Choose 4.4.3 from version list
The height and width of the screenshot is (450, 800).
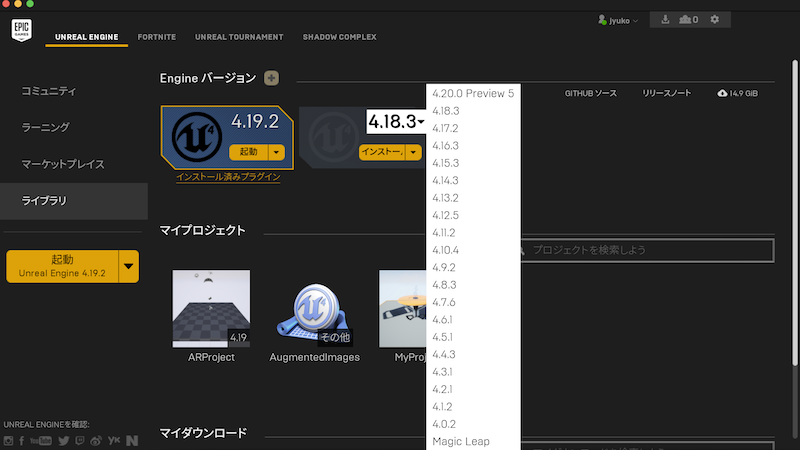[x=473, y=354]
